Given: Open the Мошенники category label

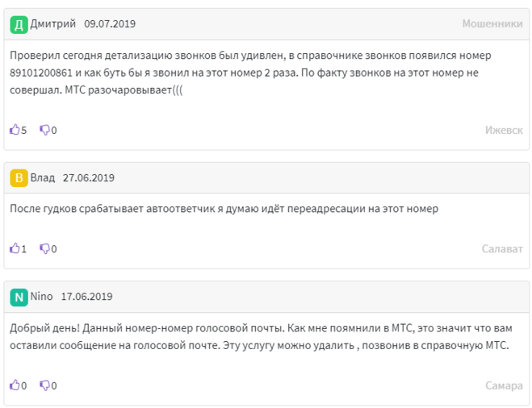Looking at the screenshot, I should click(492, 24).
